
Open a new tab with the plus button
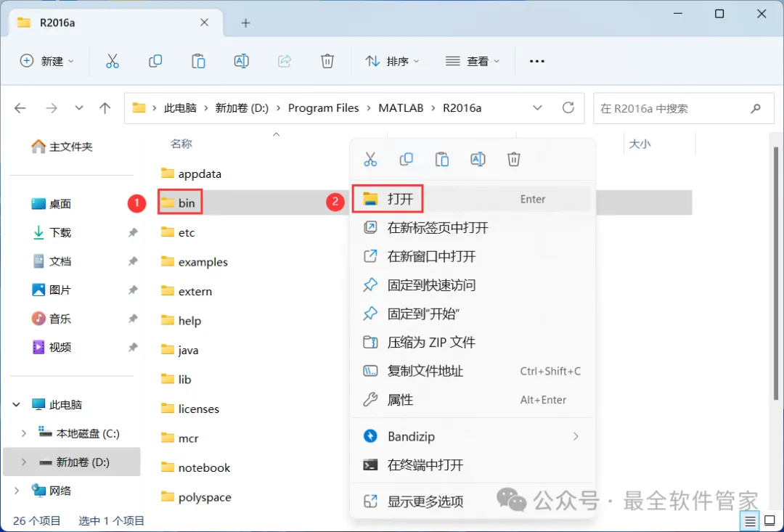245,23
